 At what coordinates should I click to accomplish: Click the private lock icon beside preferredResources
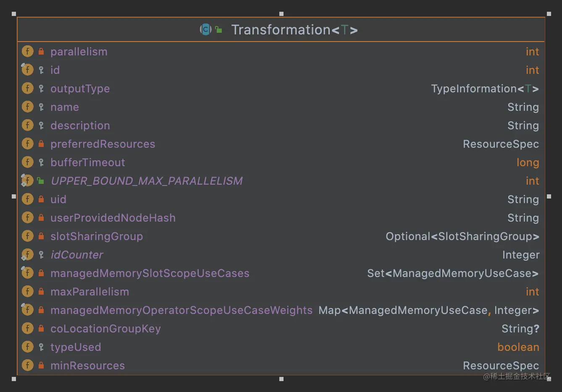(41, 144)
